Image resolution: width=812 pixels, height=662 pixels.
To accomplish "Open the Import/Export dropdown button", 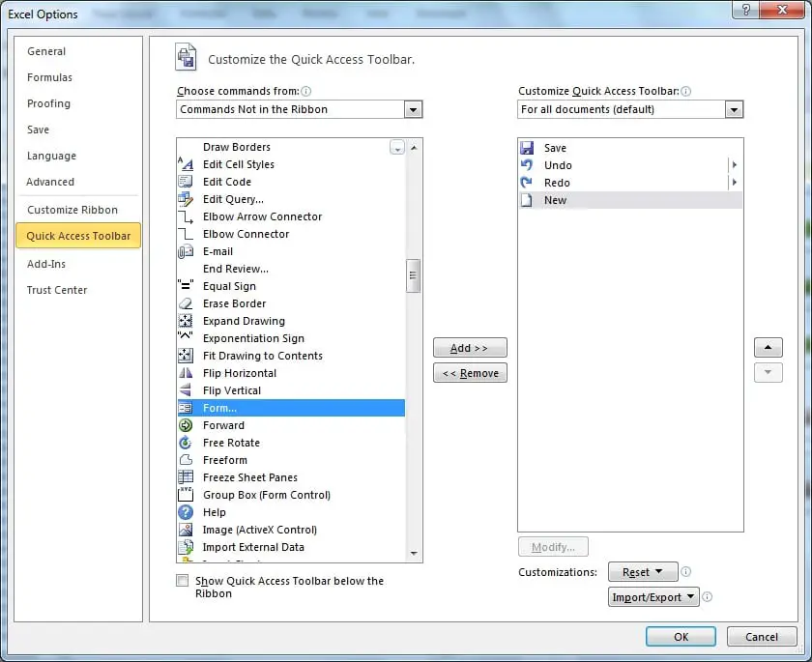I will [x=653, y=597].
